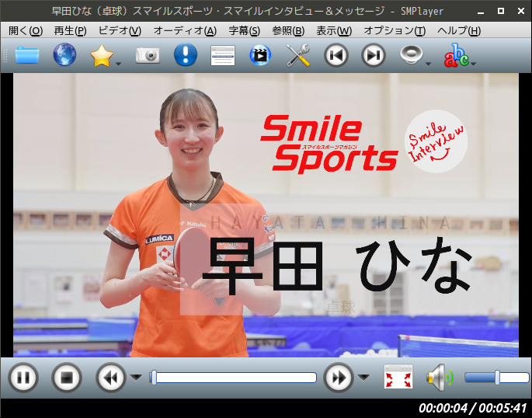
Task: Open the 開く(O) menu
Action: click(26, 31)
